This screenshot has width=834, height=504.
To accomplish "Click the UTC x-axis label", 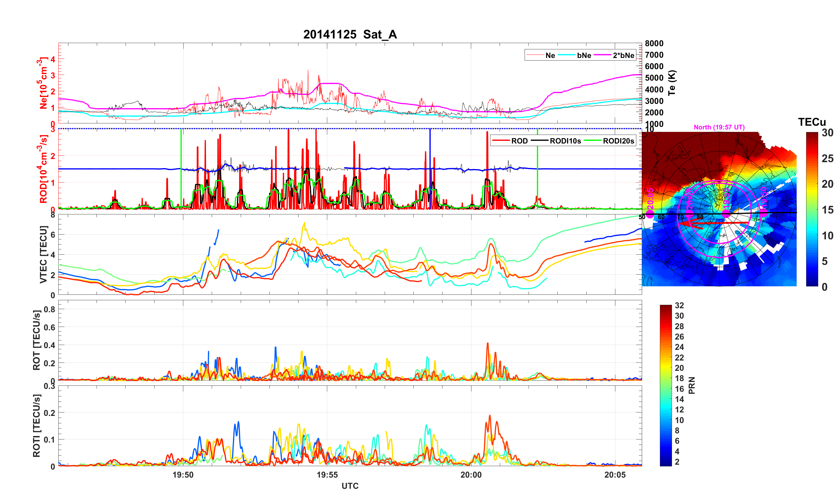I will 350,486.
